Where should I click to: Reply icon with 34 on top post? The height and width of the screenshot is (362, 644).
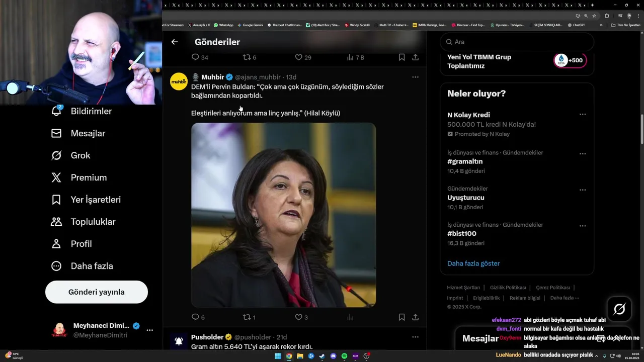(x=200, y=57)
